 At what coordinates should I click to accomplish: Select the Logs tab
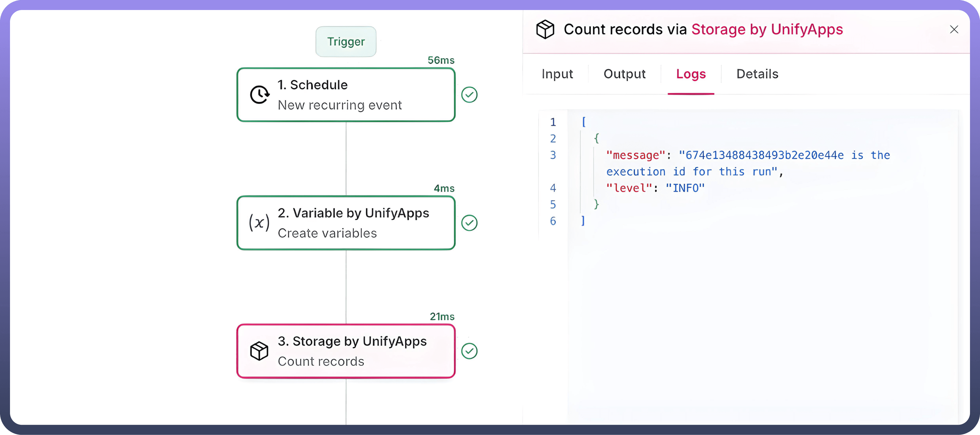(x=690, y=74)
